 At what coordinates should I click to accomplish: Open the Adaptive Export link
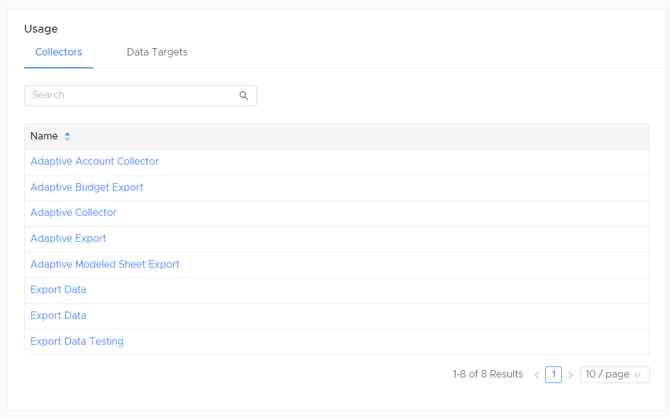pos(68,238)
